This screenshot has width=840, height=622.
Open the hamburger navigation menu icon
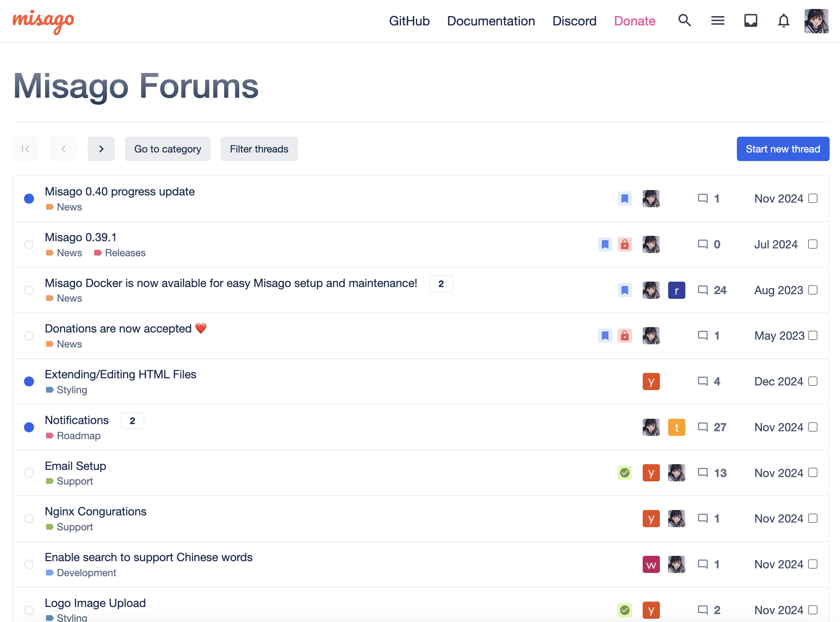click(718, 21)
